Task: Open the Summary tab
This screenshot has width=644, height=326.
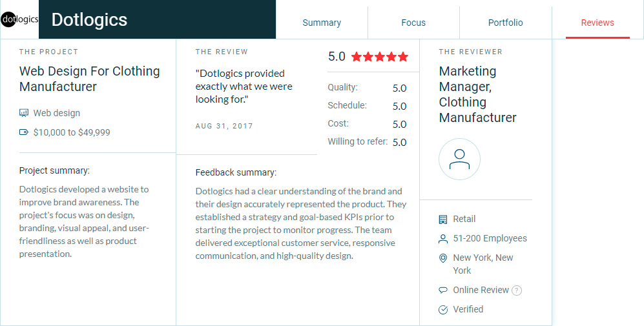Action: pos(322,23)
